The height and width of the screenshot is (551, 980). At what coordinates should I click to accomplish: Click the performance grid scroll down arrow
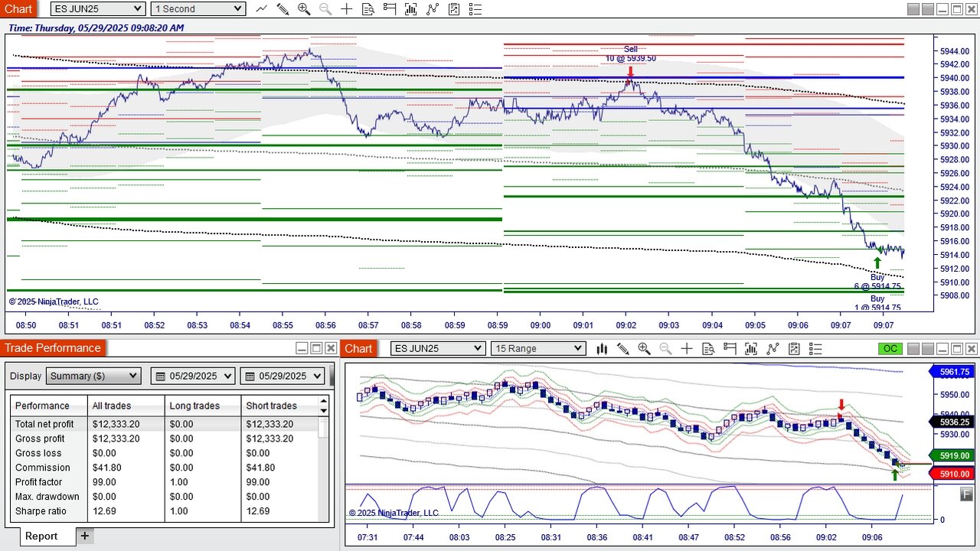[324, 410]
